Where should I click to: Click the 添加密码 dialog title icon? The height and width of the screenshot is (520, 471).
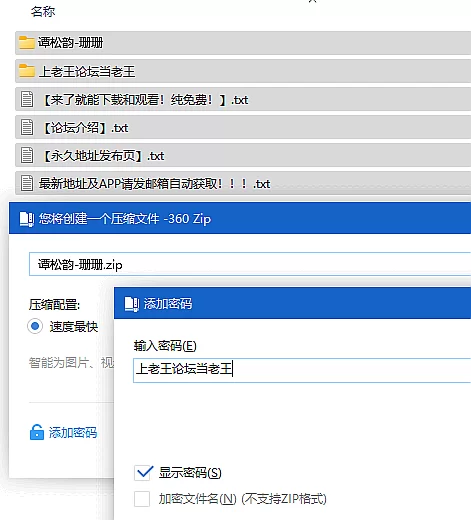tap(132, 304)
